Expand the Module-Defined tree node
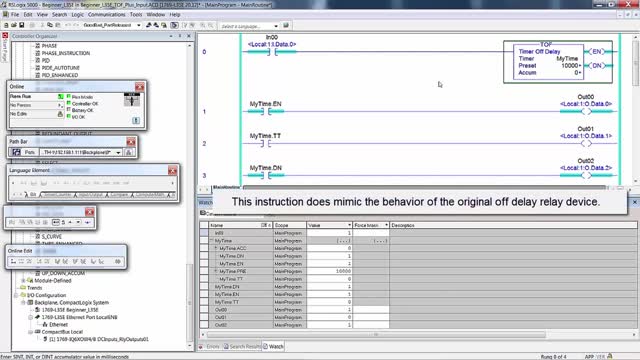Image resolution: width=640 pixels, height=360 pixels. [23, 281]
